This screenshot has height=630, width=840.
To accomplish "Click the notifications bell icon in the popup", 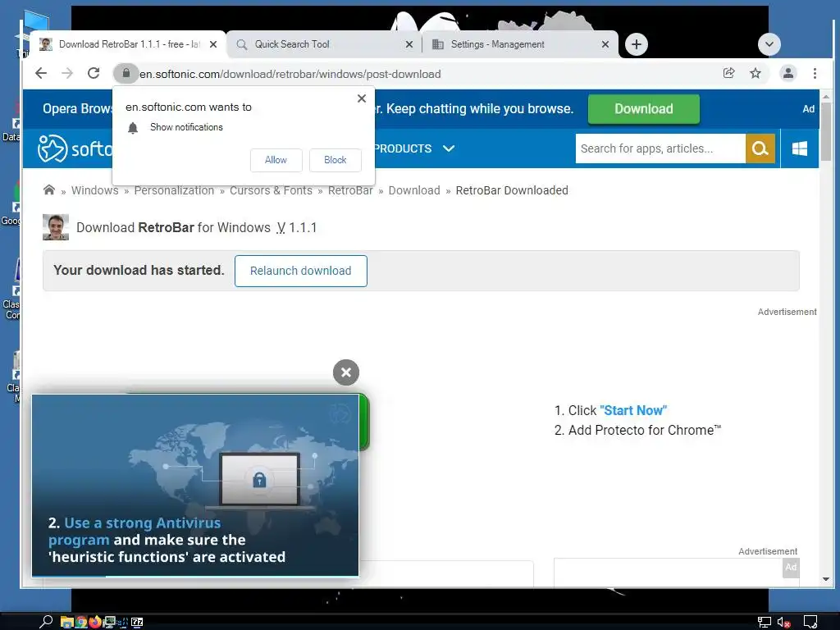I will [133, 127].
